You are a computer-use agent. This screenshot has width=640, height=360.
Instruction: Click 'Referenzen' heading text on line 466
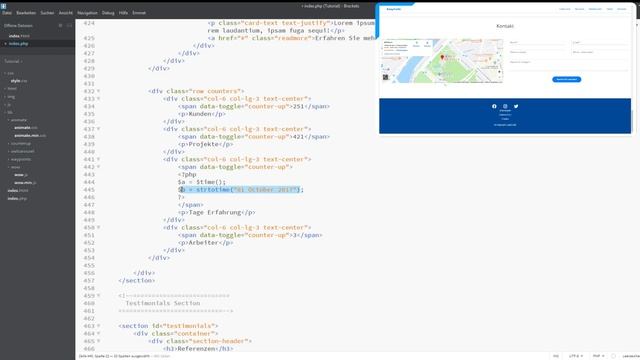point(196,349)
